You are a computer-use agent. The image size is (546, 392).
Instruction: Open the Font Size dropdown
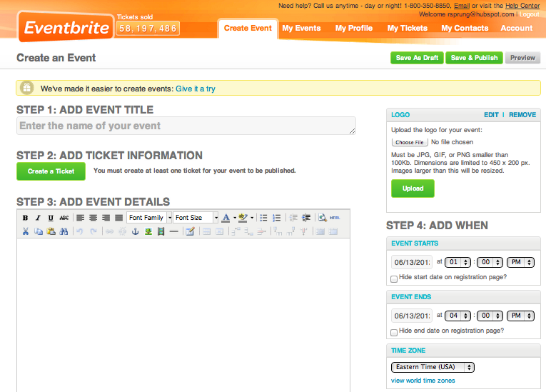pos(196,218)
